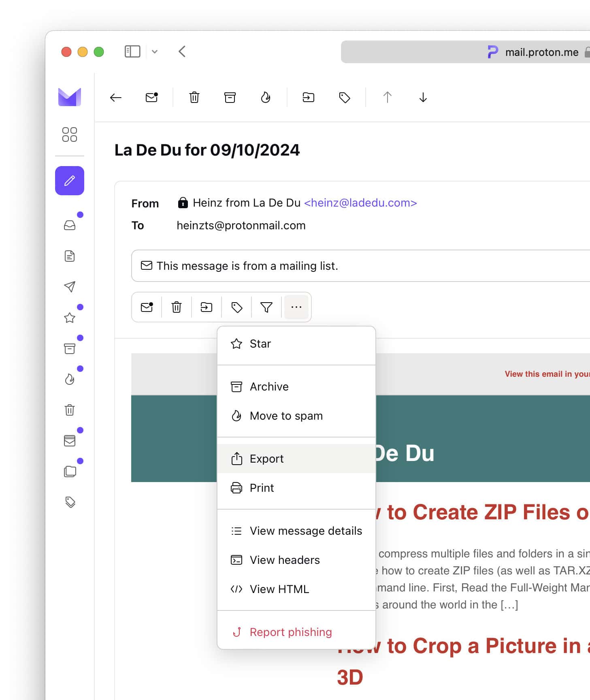Open Label as in top toolbar

coord(345,98)
